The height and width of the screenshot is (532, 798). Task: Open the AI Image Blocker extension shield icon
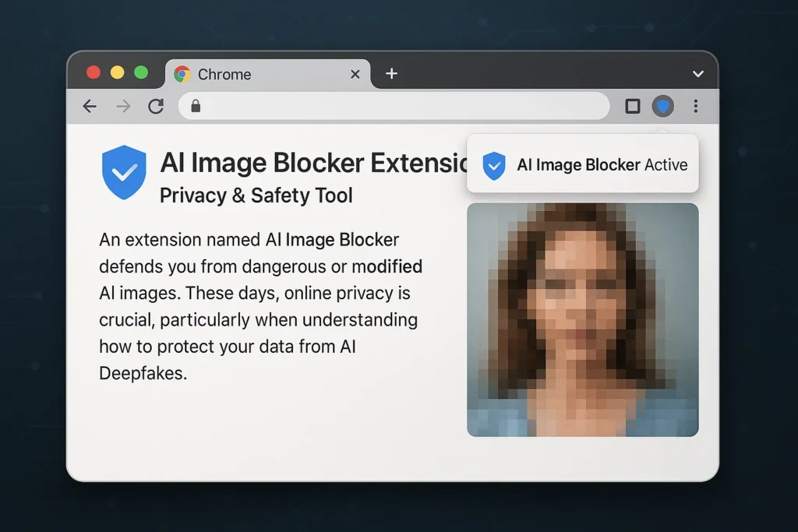click(663, 106)
